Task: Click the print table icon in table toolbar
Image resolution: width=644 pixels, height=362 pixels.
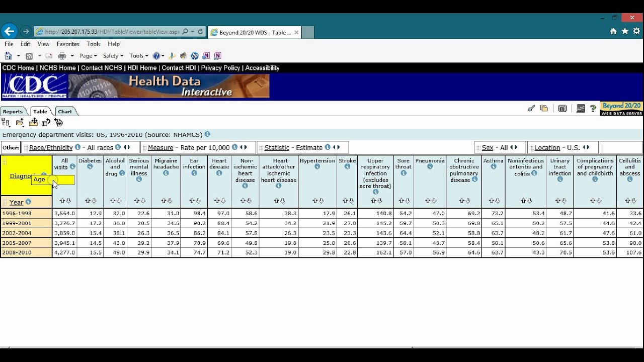Action: pos(59,122)
